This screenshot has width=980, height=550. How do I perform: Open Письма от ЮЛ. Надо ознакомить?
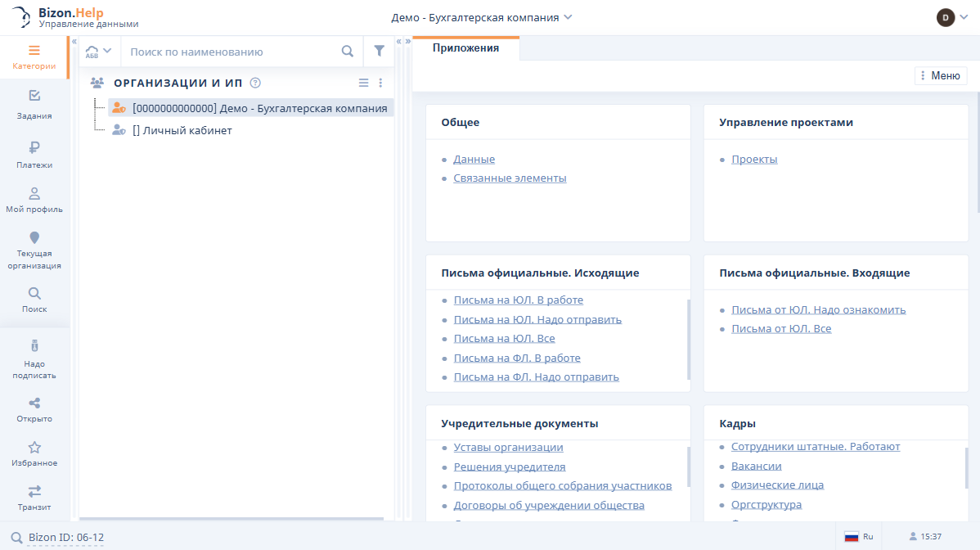(818, 310)
